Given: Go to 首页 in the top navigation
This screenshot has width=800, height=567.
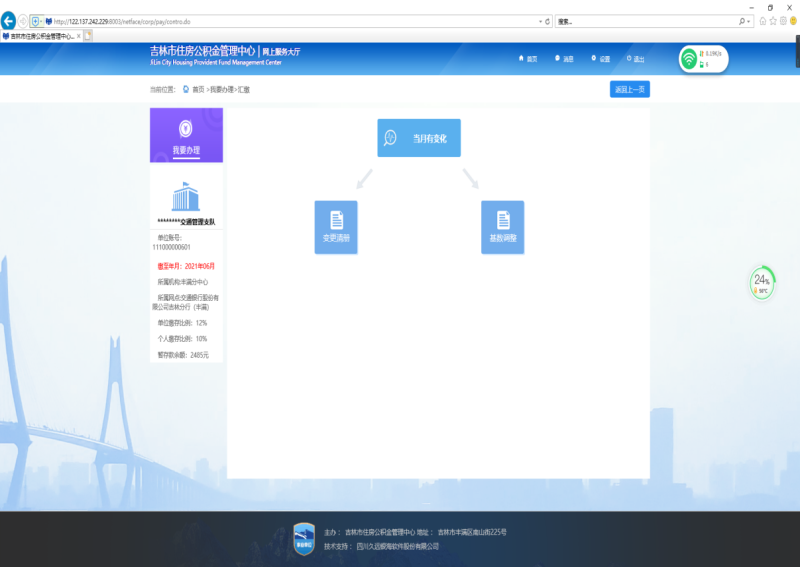Looking at the screenshot, I should [x=527, y=59].
